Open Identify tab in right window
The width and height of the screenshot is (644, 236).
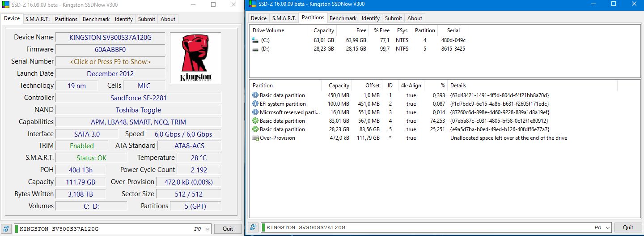point(371,18)
